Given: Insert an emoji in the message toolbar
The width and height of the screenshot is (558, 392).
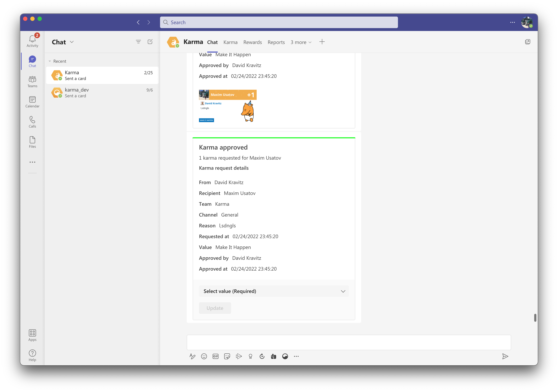Looking at the screenshot, I should [204, 356].
